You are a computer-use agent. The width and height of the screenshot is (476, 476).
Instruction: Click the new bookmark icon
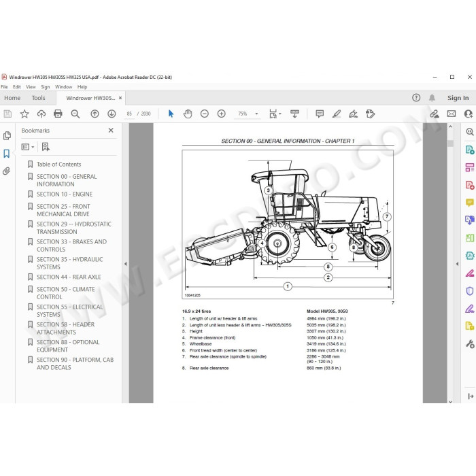46,147
